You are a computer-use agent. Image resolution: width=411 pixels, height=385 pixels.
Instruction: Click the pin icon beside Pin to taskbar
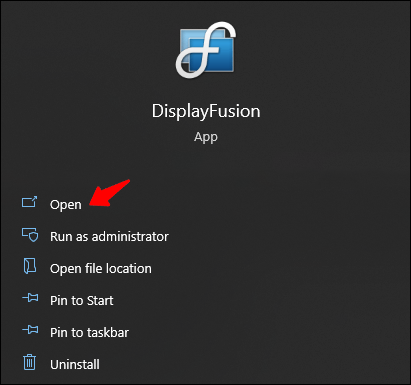(x=30, y=330)
